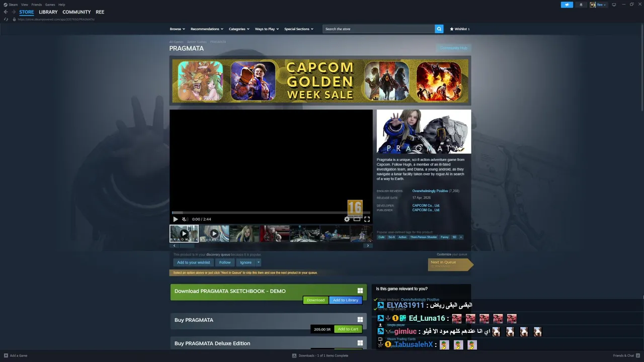Open notifications bell
Screen dimensions: 644x362
(x=581, y=5)
